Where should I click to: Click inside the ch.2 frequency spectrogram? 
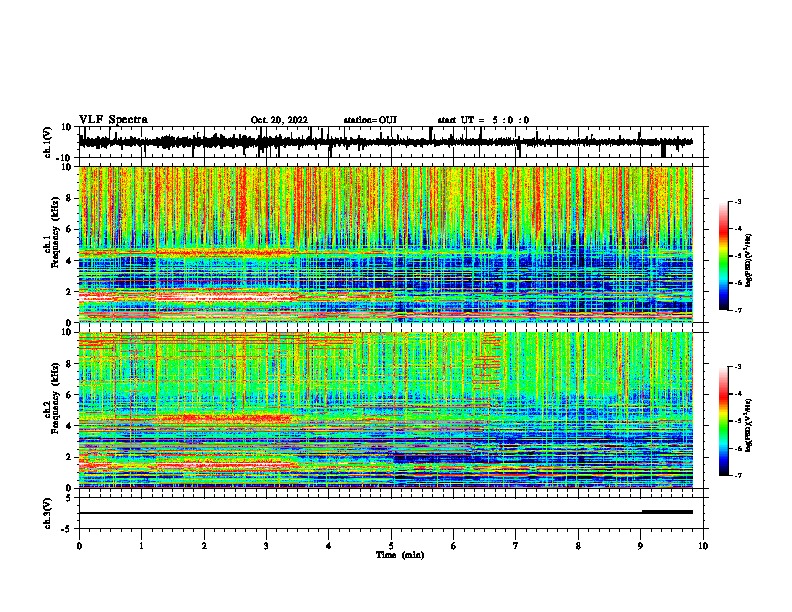pyautogui.click(x=386, y=410)
